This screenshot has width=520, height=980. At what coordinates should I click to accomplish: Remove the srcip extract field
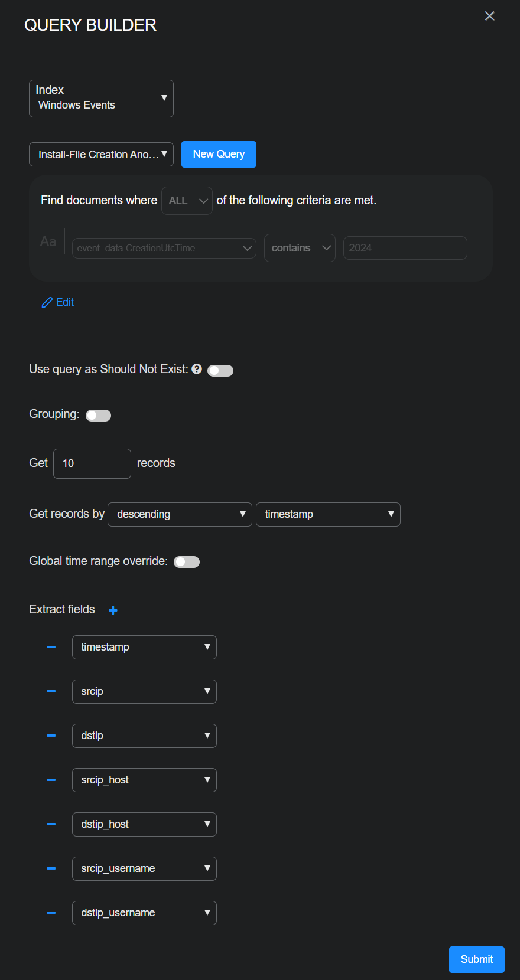[x=51, y=691]
